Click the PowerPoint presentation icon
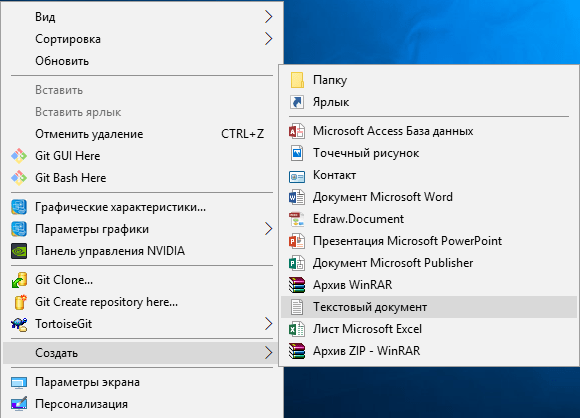 [x=297, y=241]
